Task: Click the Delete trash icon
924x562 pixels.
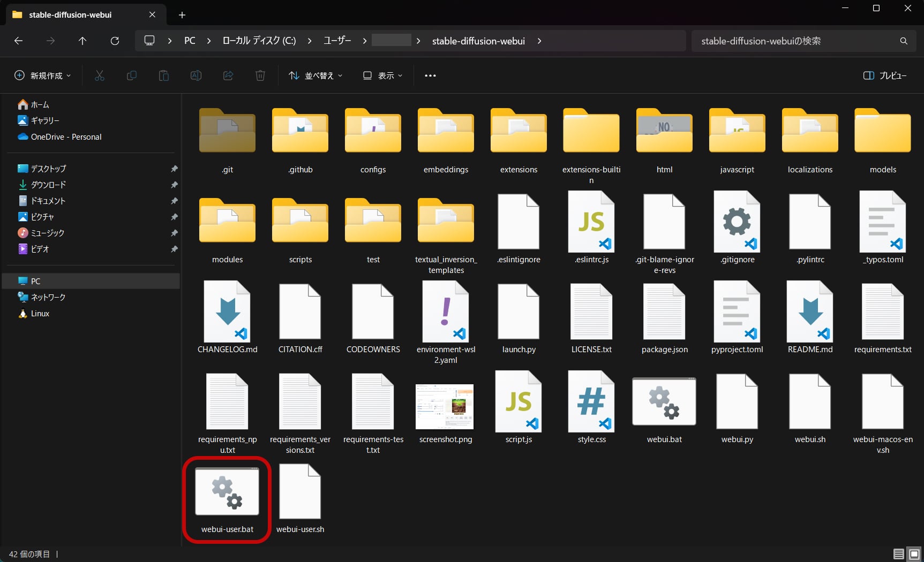Action: click(x=260, y=75)
